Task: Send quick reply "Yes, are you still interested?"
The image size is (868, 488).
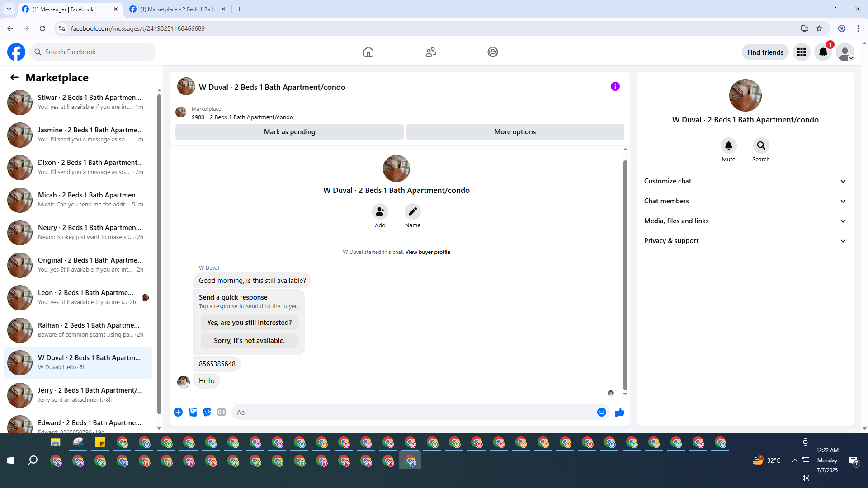Action: [x=249, y=323]
